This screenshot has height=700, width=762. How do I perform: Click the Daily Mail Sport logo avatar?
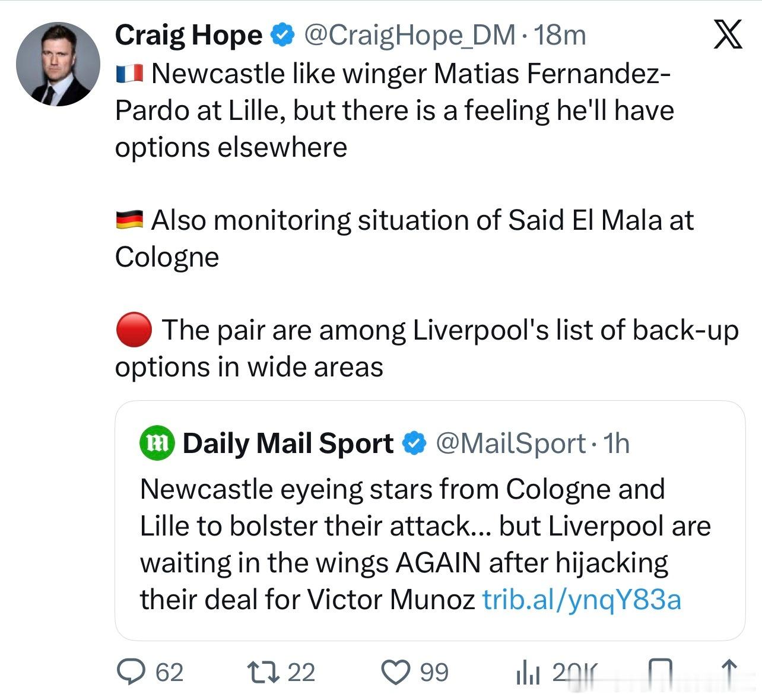click(157, 444)
